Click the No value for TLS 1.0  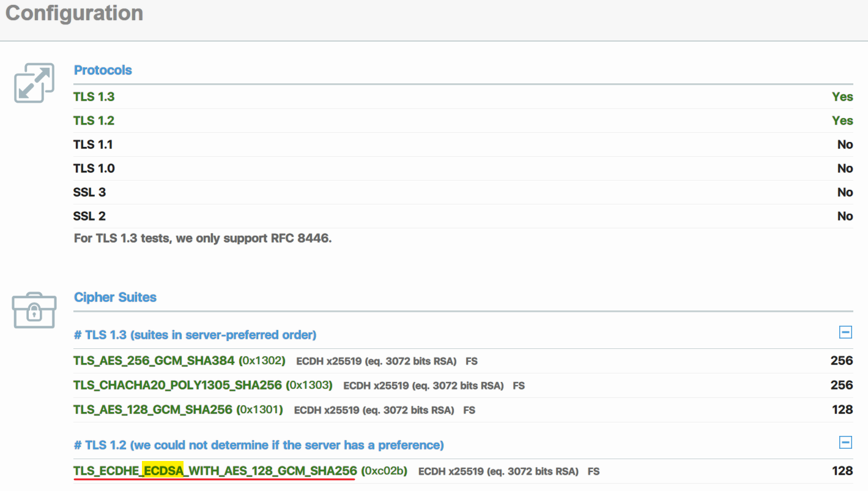845,168
